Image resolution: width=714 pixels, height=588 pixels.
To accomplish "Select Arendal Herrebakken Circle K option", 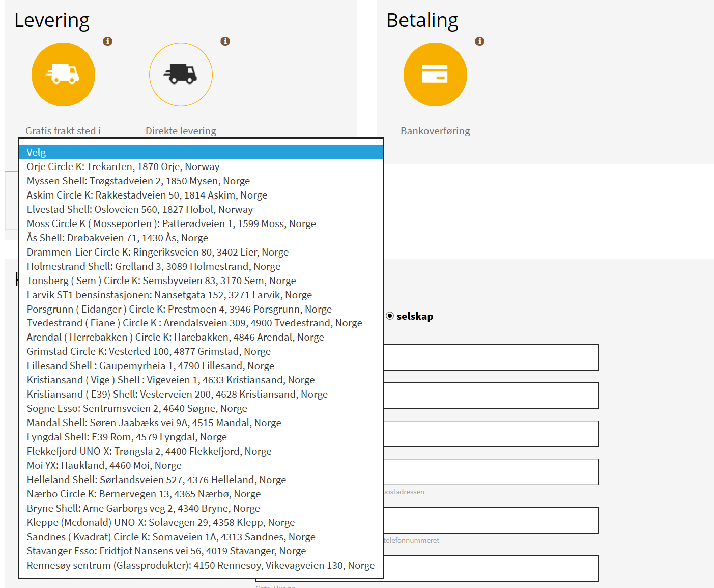I will coord(201,337).
